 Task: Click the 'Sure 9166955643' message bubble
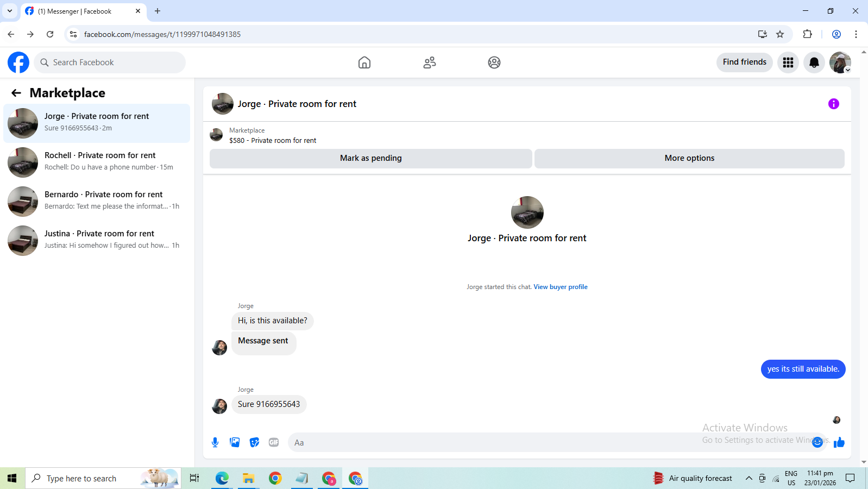coord(269,404)
